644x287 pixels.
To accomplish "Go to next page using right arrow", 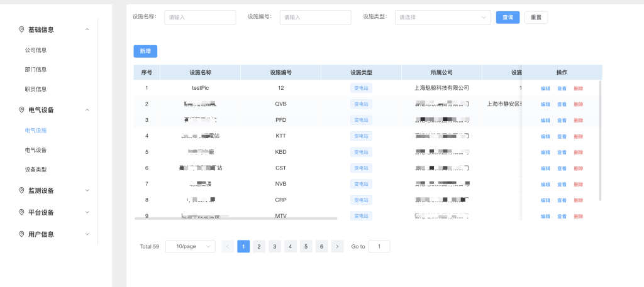I will pyautogui.click(x=337, y=247).
